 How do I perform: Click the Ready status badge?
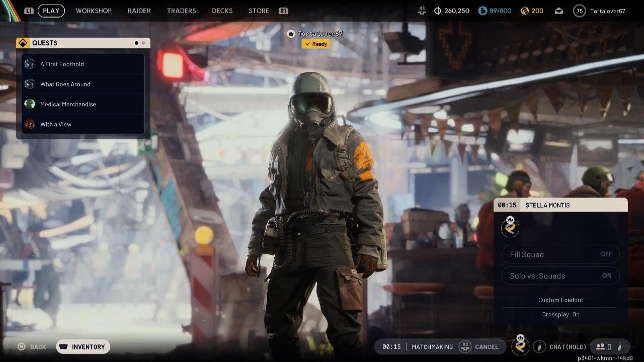[x=315, y=44]
